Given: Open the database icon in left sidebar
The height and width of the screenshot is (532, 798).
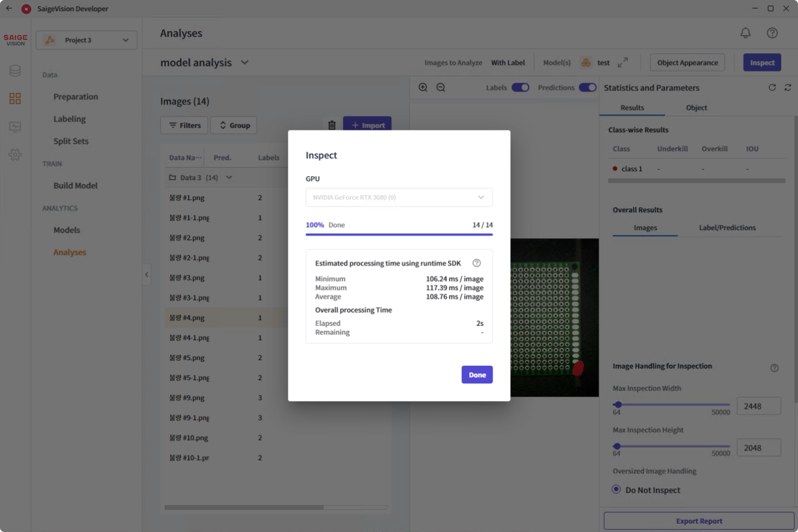Looking at the screenshot, I should click(x=15, y=71).
